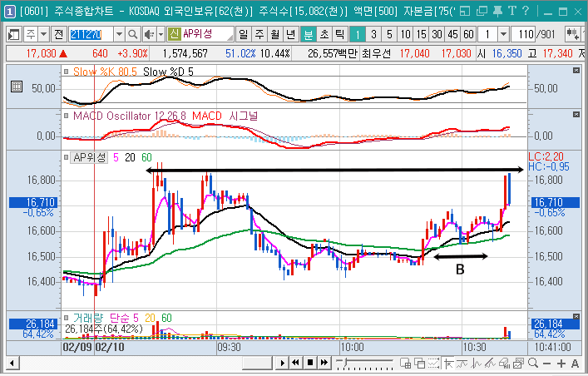This screenshot has width=588, height=376.
Task: Click the rewind button in chart replay
Action: tap(296, 363)
